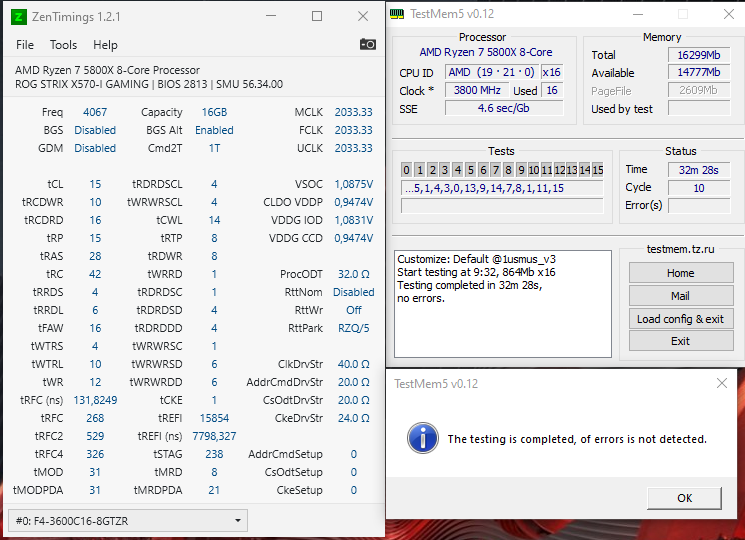This screenshot has height=540, width=745.
Task: Click the ProcODT value 32.0 Ω
Action: coord(353,275)
